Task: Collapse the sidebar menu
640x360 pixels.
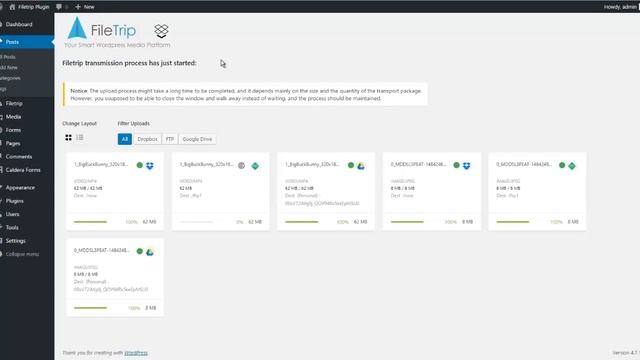Action: click(x=22, y=254)
